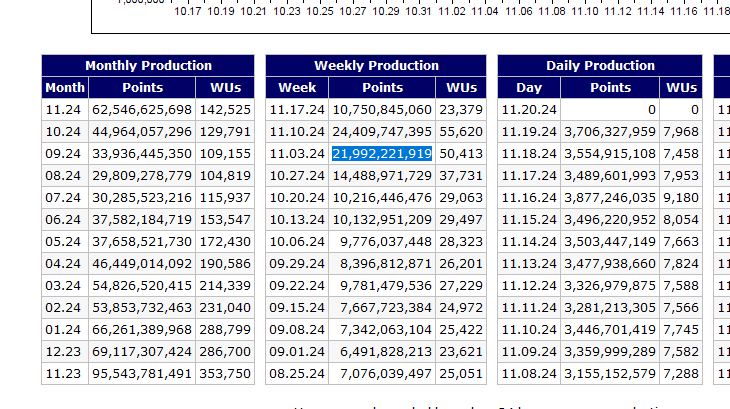Click daily points 3,359,999,289
The height and width of the screenshot is (409, 730).
[x=610, y=352]
